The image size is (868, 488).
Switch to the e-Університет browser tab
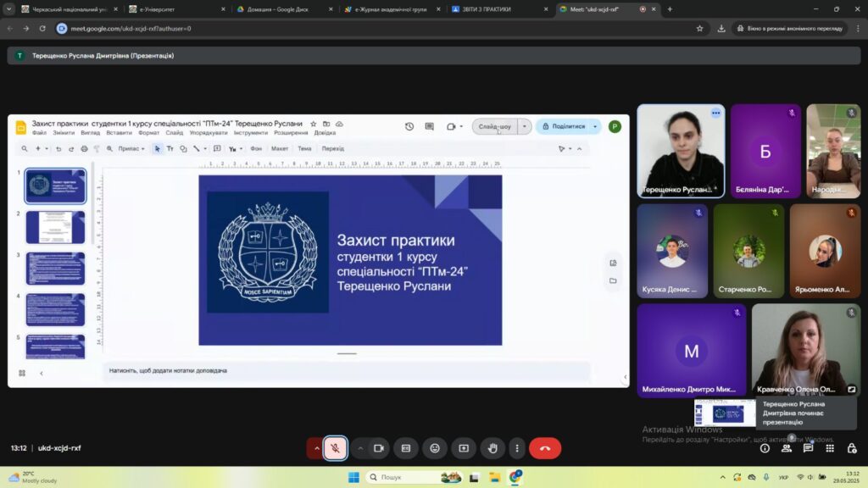pos(174,9)
